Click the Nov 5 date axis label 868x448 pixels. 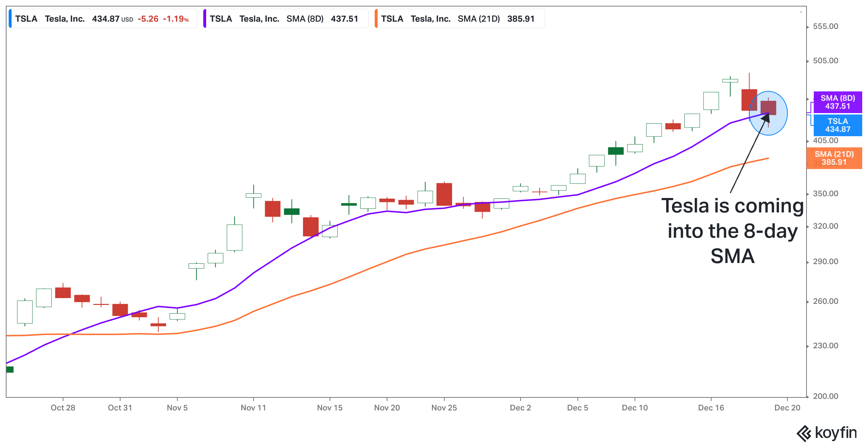click(x=177, y=408)
